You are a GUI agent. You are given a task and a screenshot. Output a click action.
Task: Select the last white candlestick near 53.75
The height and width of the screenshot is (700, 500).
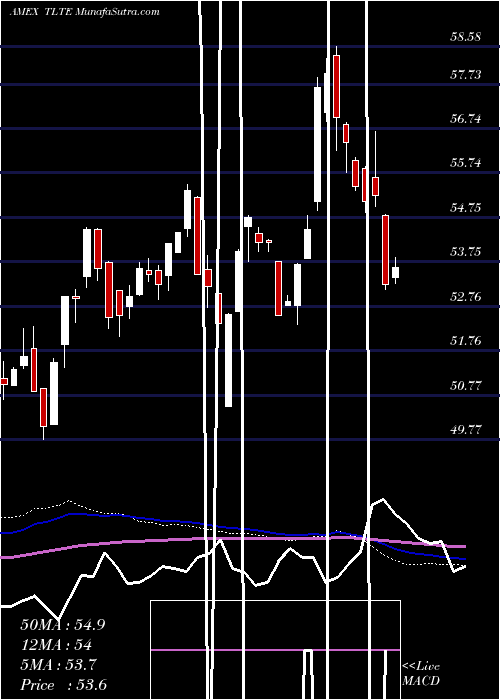(396, 272)
